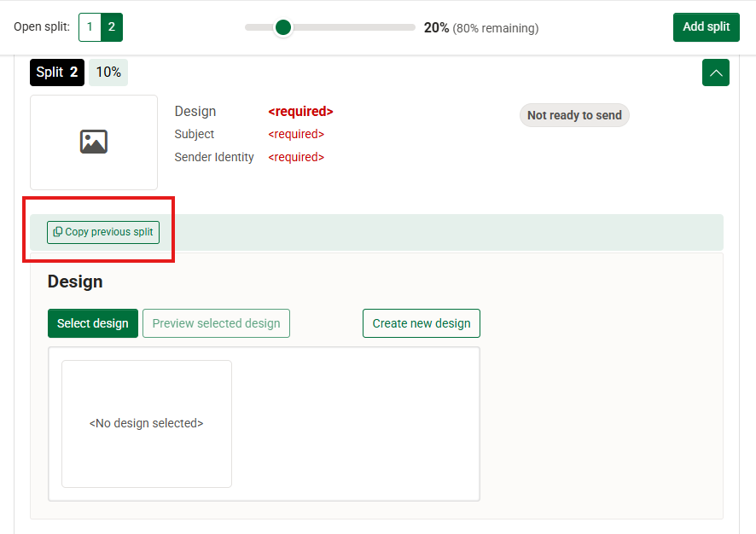Click the Subject label
The image size is (756, 534).
(195, 134)
